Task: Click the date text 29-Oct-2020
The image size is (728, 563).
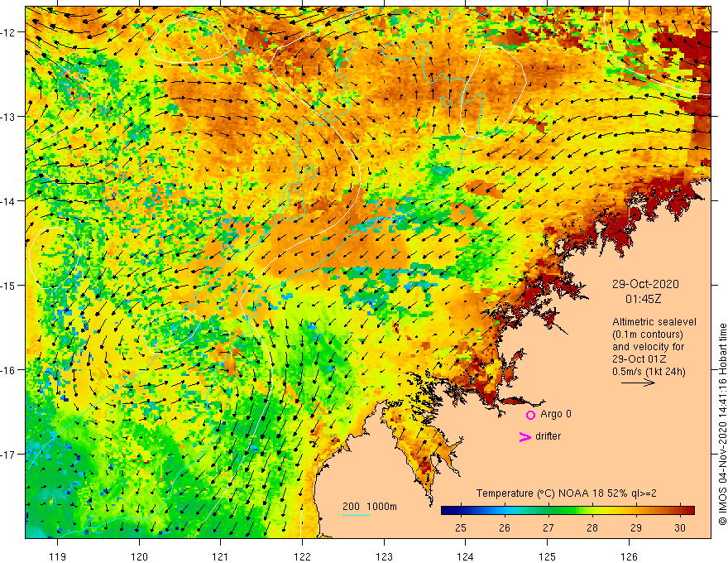Action: 645,284
